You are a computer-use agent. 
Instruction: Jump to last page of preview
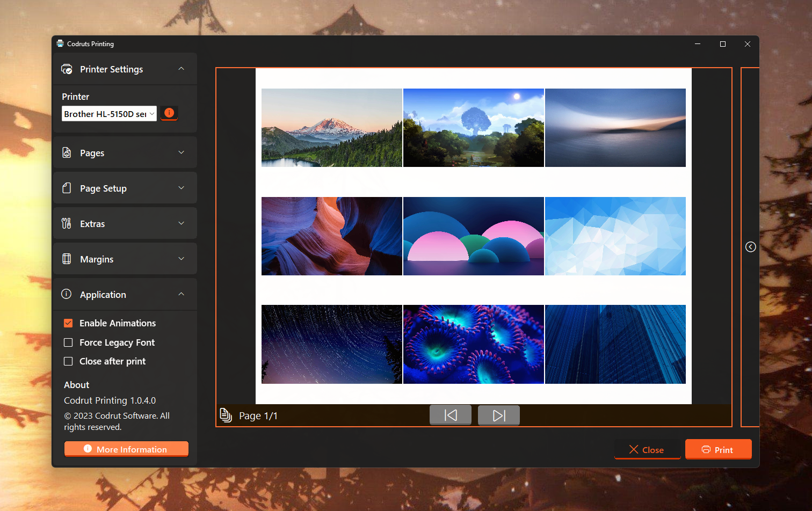(499, 415)
